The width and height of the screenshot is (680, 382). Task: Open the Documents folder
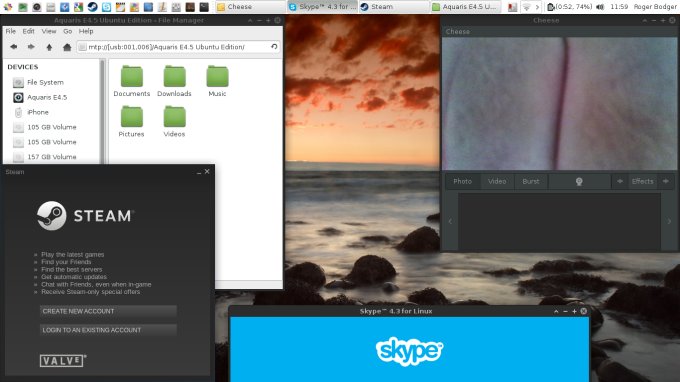[x=131, y=81]
